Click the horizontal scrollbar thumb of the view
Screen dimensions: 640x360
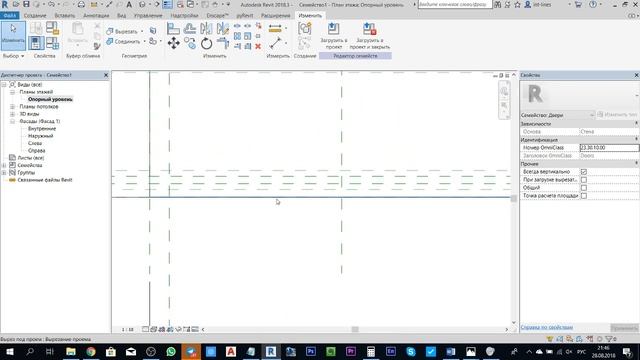click(355, 329)
